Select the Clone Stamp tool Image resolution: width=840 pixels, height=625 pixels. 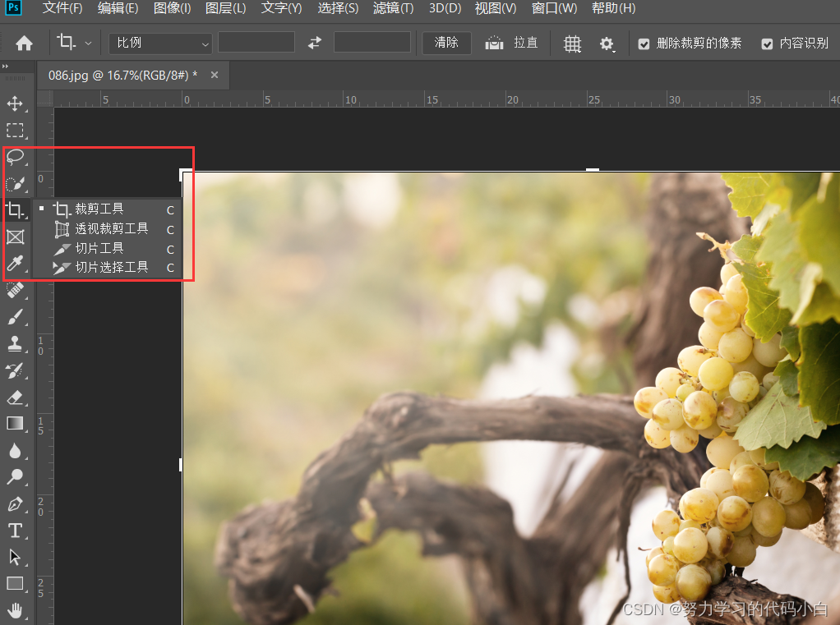click(15, 343)
